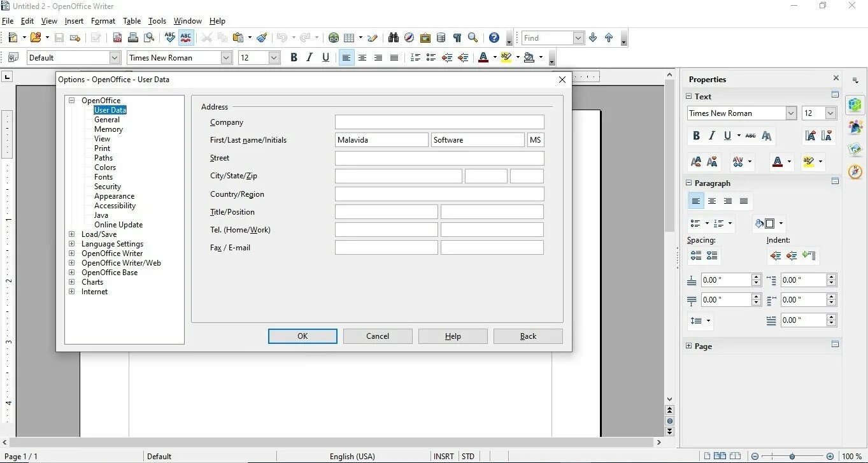Click the Help button in Options dialog

(453, 336)
